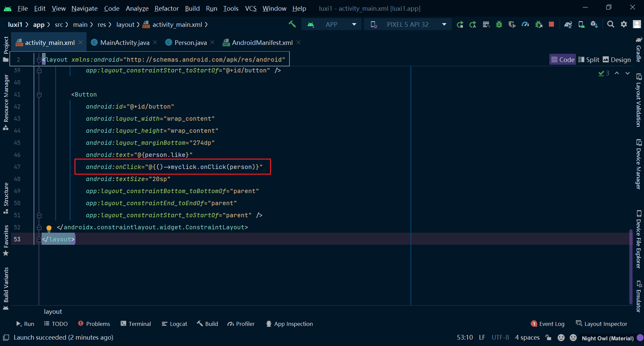Click fold marker beside closing ConstraintLayout tag

pos(39,228)
